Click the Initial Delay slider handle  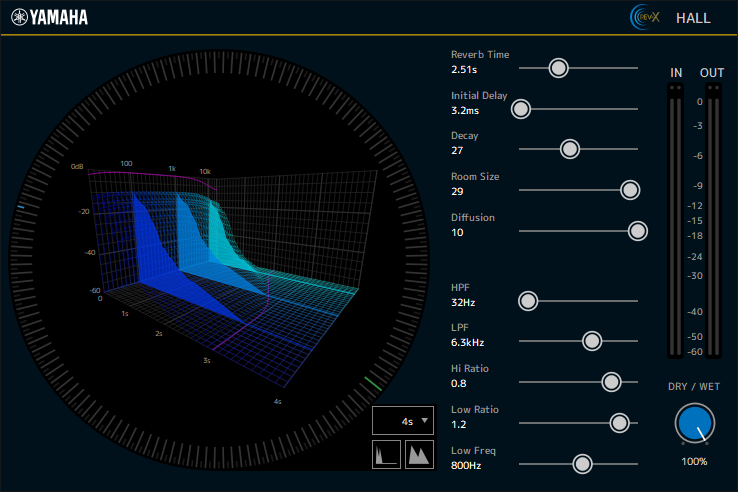[521, 109]
